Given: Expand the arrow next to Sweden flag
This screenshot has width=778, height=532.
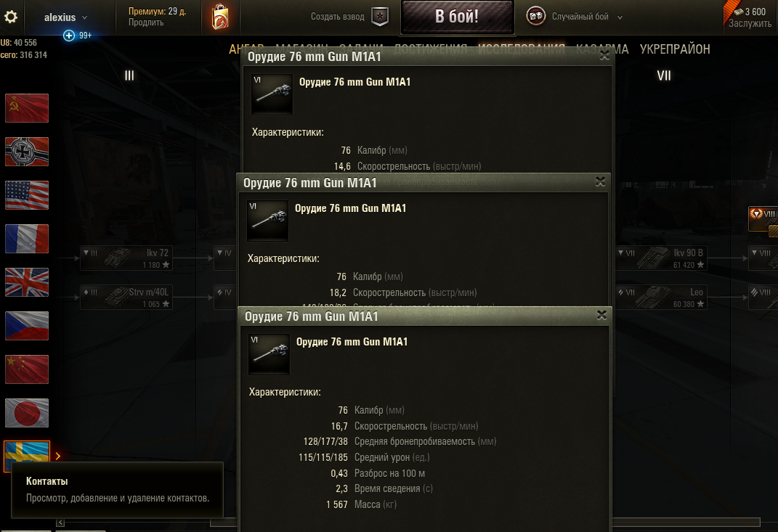Looking at the screenshot, I should point(58,456).
